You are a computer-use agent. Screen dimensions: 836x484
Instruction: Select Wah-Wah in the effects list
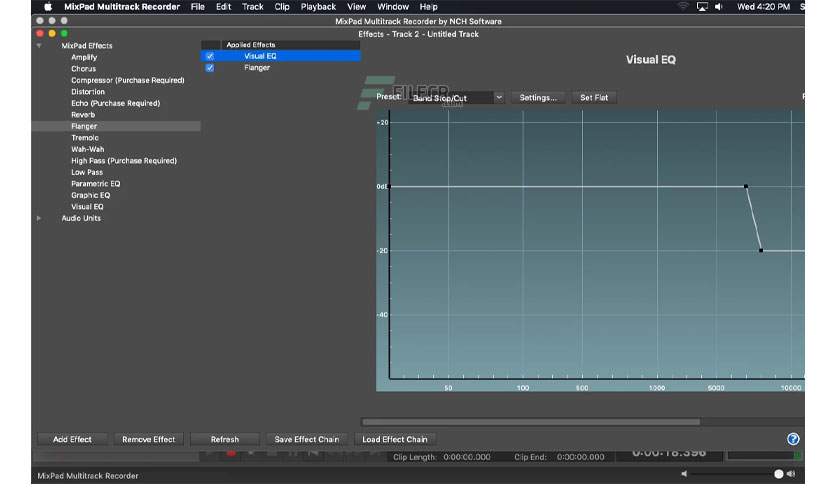[88, 149]
